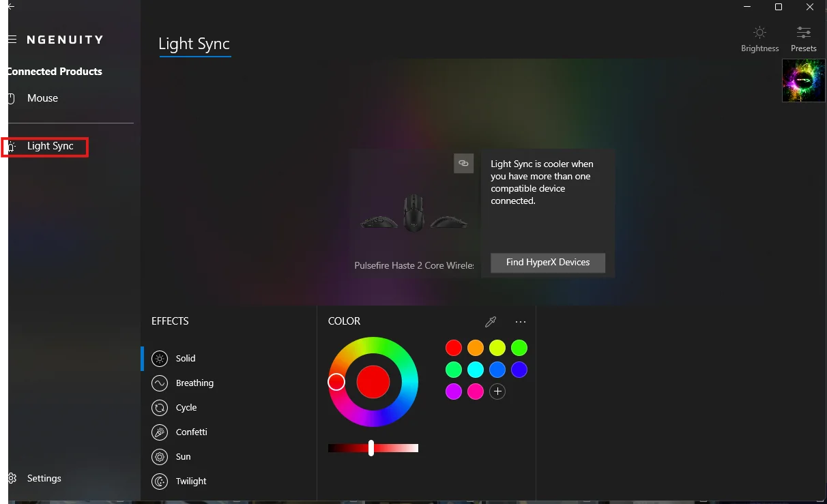Choose the cyan color swatch
Viewport: 827px width, 504px height.
[476, 370]
